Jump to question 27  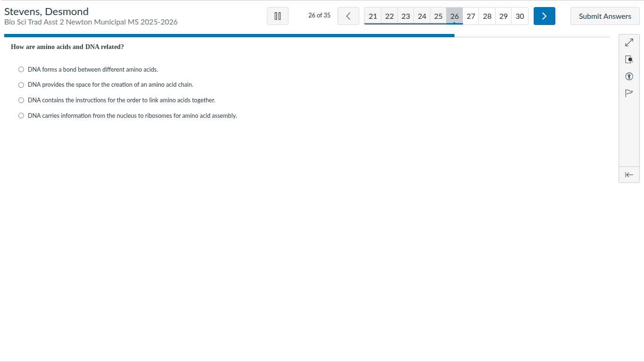(471, 16)
